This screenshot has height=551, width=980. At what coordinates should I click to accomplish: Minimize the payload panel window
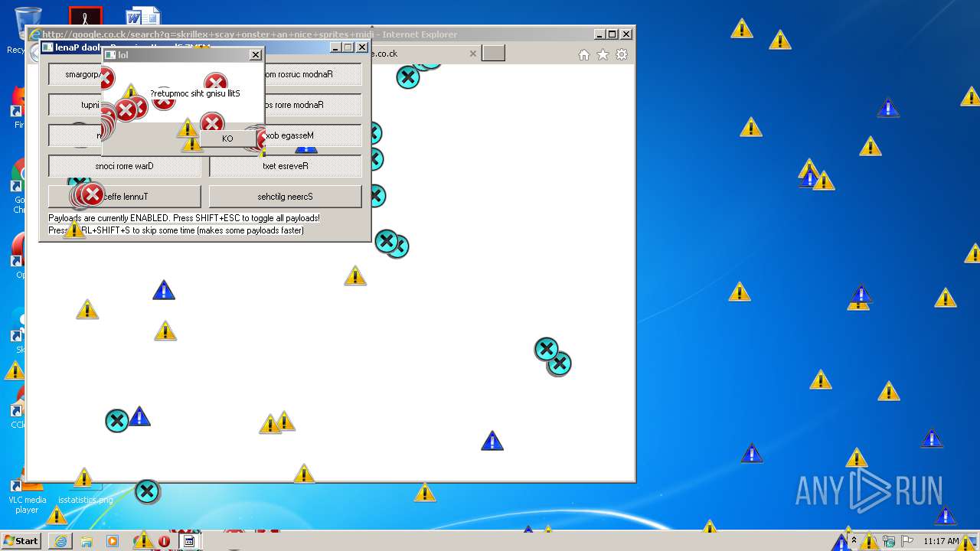pyautogui.click(x=335, y=47)
